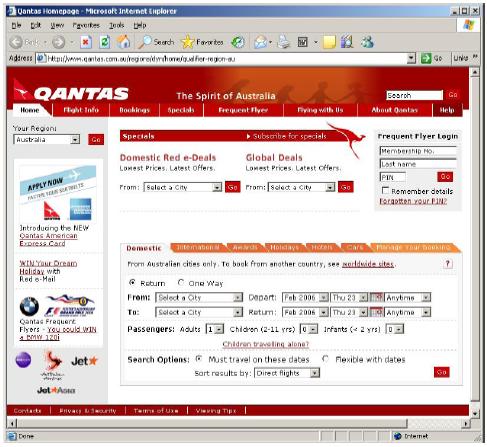Screen dimensions: 487x447
Task: Click the Edit page toolbar icon
Action: pyautogui.click(x=303, y=42)
